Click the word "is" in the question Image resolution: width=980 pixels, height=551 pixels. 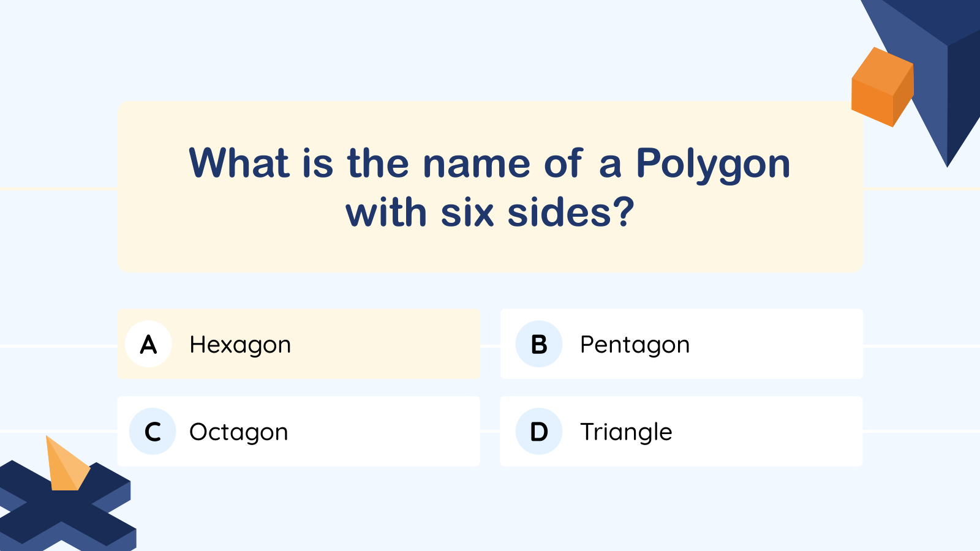tap(318, 164)
